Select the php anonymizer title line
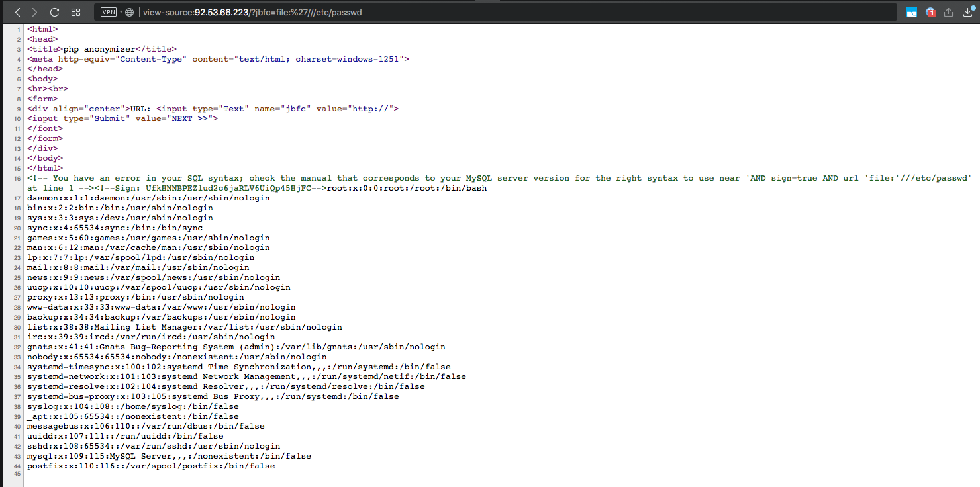Viewport: 980px width, 487px height. (102, 49)
